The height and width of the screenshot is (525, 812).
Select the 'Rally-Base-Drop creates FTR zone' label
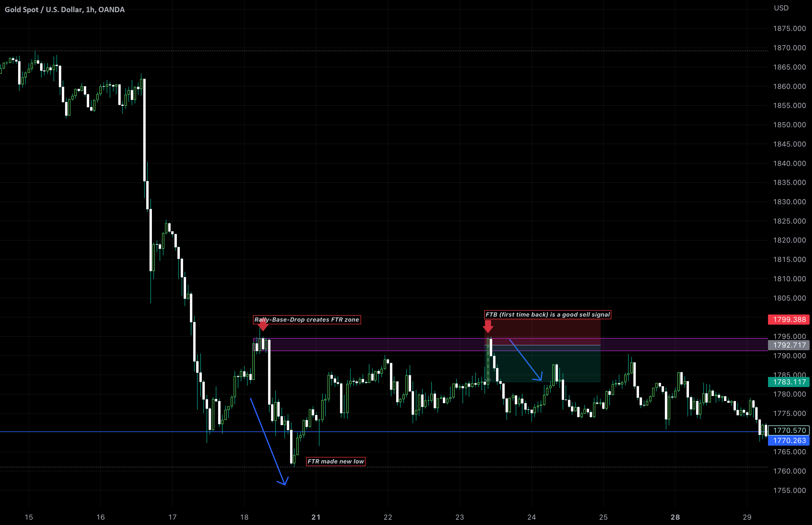click(307, 320)
